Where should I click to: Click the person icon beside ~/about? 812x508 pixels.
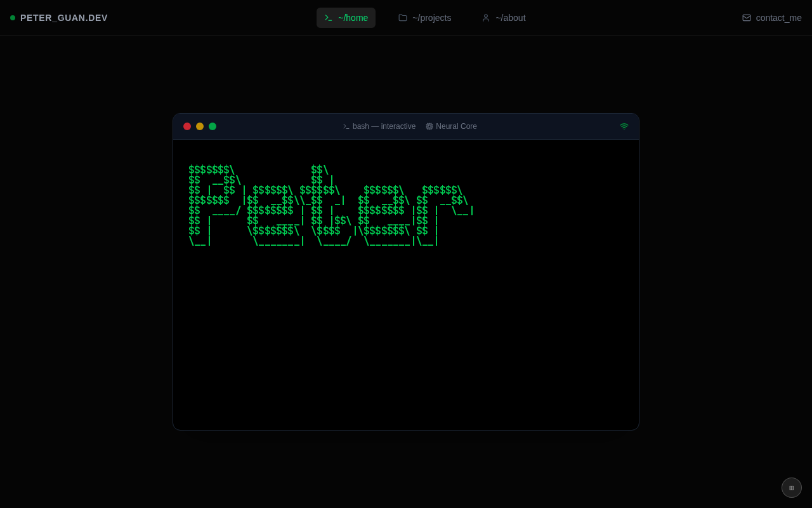pos(486,18)
